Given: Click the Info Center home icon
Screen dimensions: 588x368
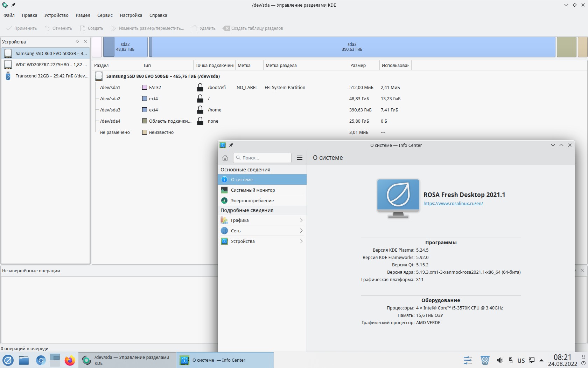Looking at the screenshot, I should point(225,158).
